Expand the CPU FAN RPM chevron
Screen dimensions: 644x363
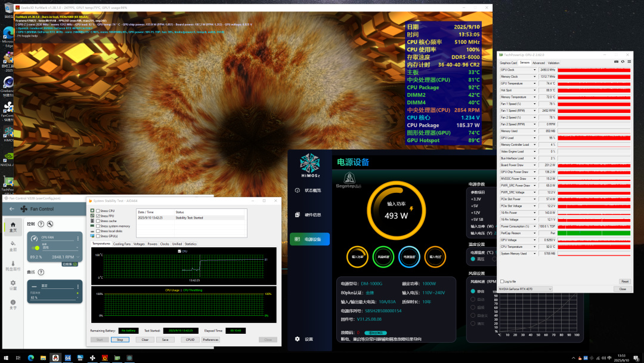pyautogui.click(x=78, y=258)
